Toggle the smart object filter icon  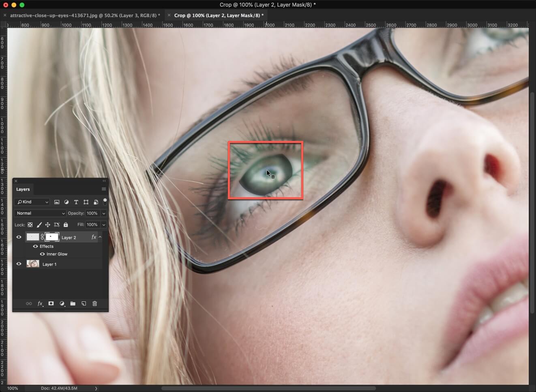[x=96, y=202]
